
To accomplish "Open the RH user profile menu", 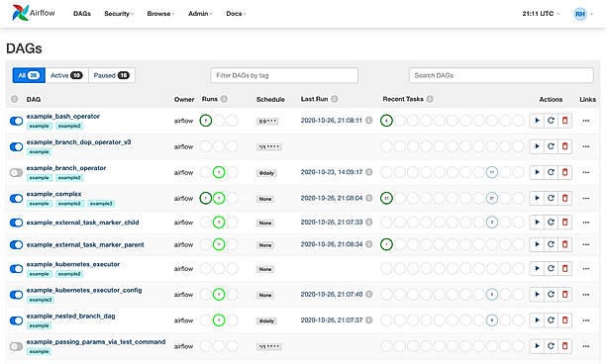I will tap(583, 14).
